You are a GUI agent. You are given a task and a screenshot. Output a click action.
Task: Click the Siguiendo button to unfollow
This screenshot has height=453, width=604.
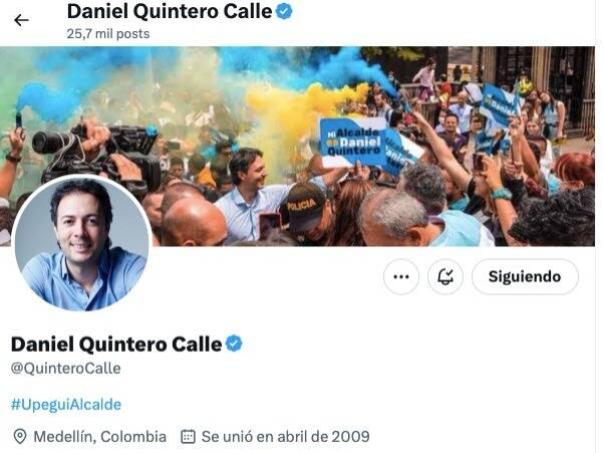coord(525,277)
